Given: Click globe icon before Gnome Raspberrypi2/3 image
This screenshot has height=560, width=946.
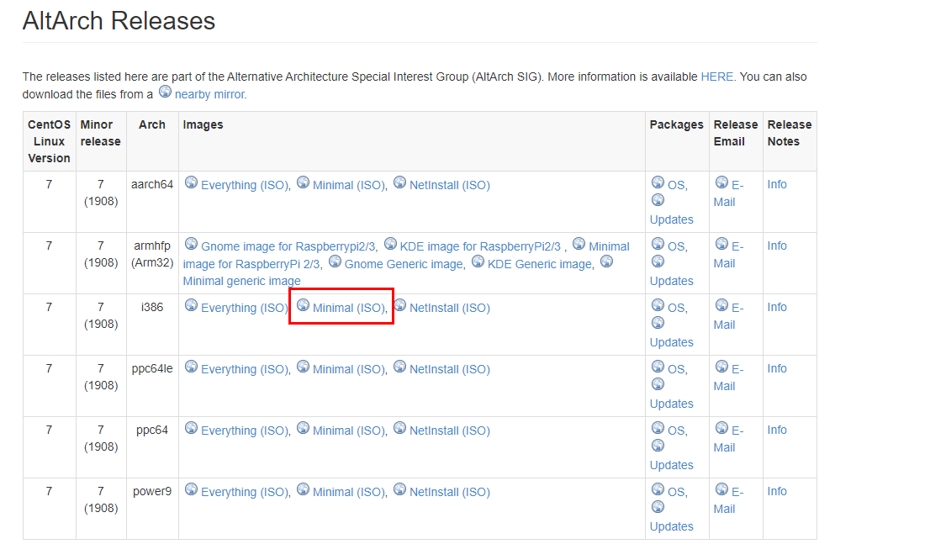Looking at the screenshot, I should 191,244.
